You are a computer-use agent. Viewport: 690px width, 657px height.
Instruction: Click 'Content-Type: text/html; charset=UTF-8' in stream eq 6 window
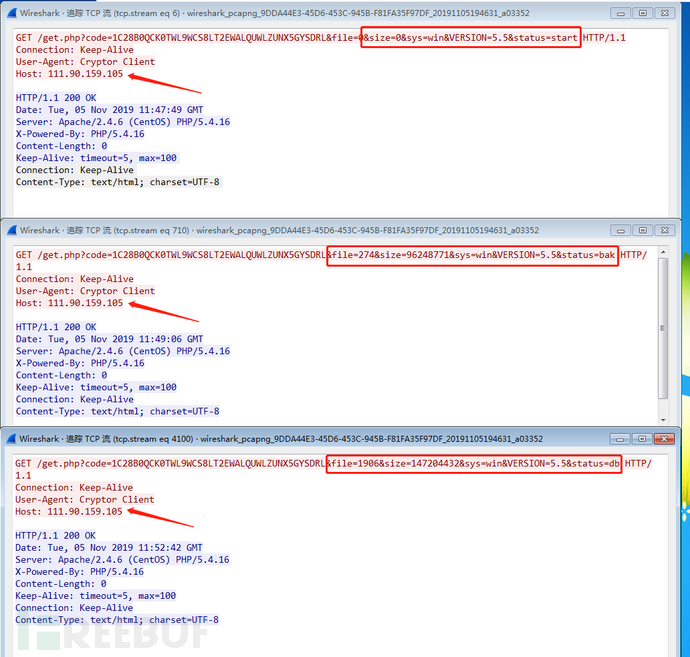117,182
